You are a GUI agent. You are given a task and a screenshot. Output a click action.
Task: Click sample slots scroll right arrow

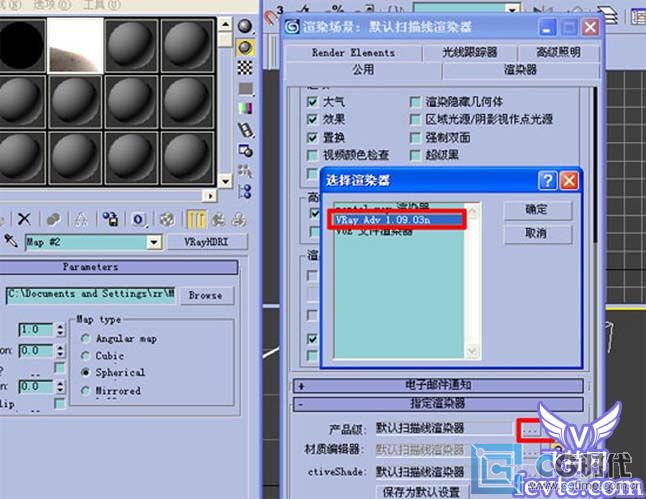click(210, 196)
